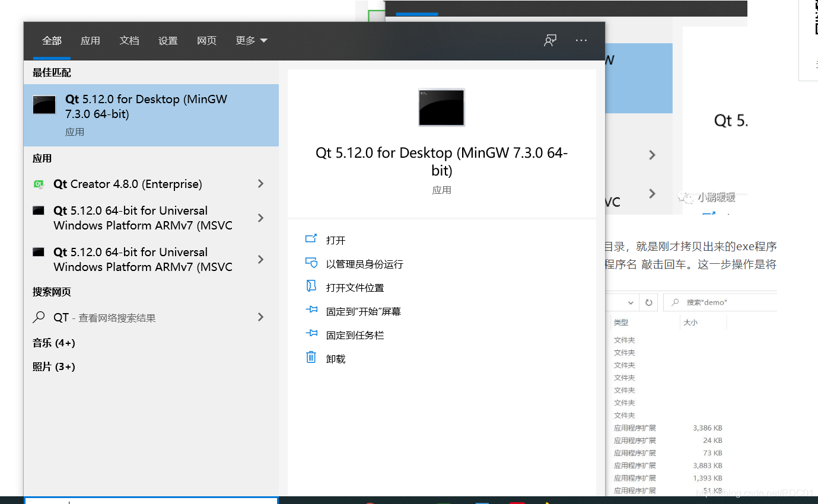Switch to the 应用 search tab

pyautogui.click(x=90, y=41)
